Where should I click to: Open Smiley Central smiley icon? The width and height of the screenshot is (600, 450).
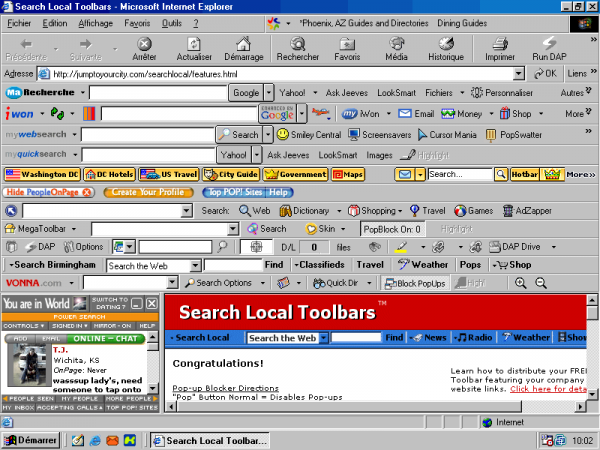(282, 134)
